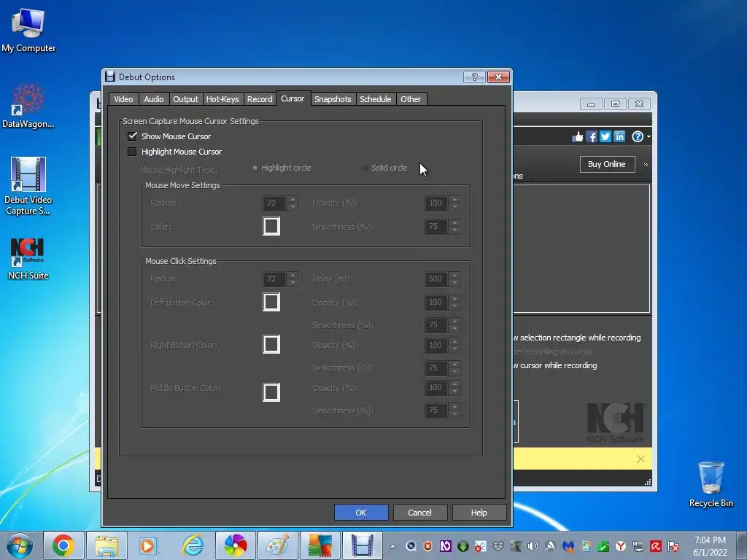The width and height of the screenshot is (747, 560).
Task: Open the Malwarebytes tray icon
Action: click(x=568, y=545)
